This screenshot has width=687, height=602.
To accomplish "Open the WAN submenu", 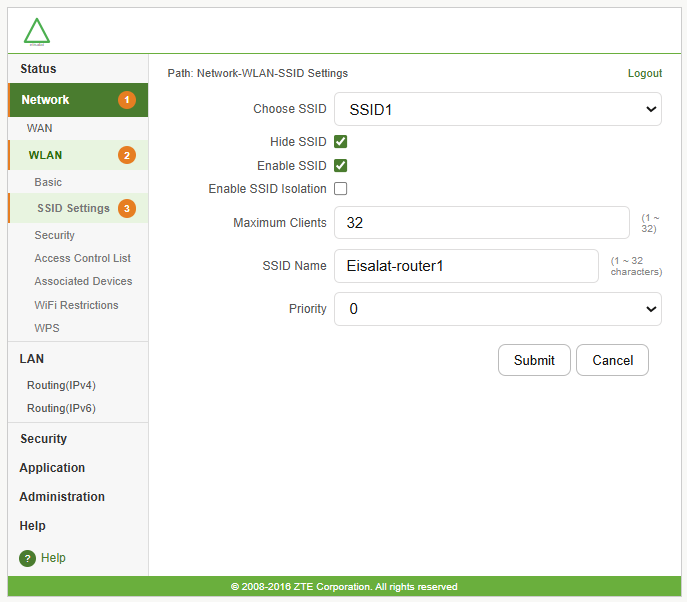I will (x=39, y=128).
